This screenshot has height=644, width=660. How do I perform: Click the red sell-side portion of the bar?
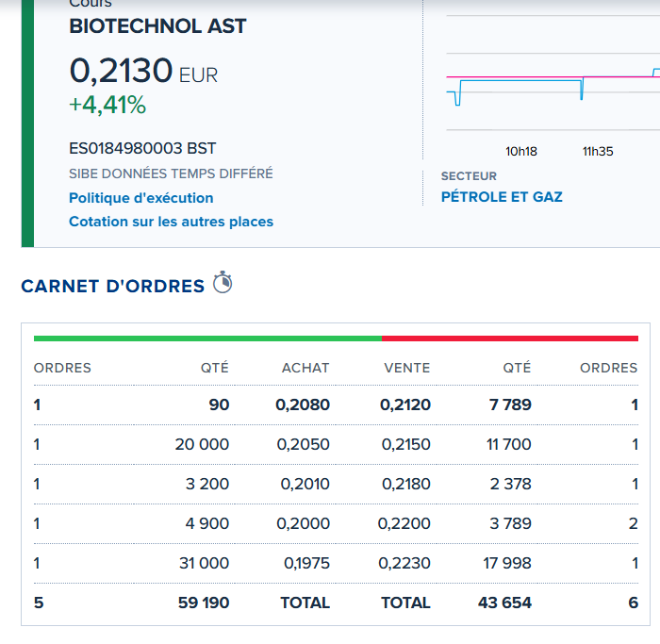pos(510,339)
